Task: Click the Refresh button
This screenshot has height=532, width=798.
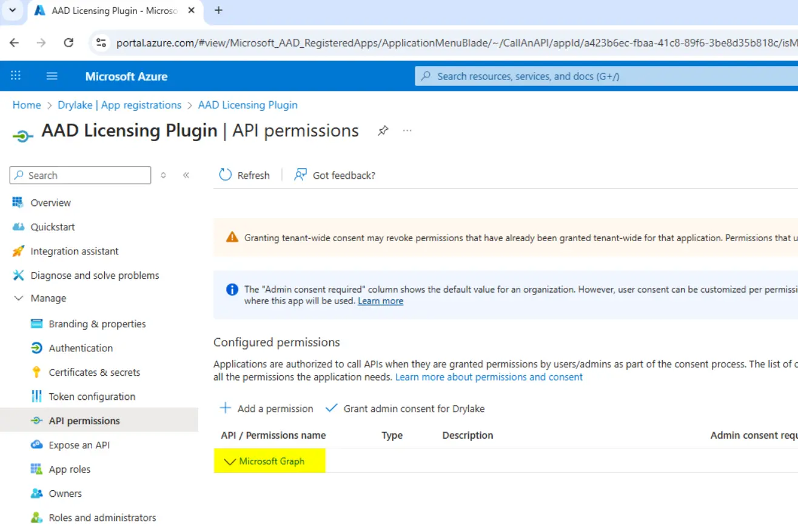Action: (244, 175)
